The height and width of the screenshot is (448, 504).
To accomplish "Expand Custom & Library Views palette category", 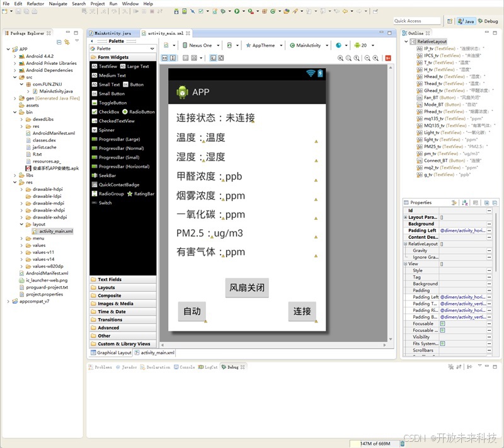I will (x=123, y=344).
